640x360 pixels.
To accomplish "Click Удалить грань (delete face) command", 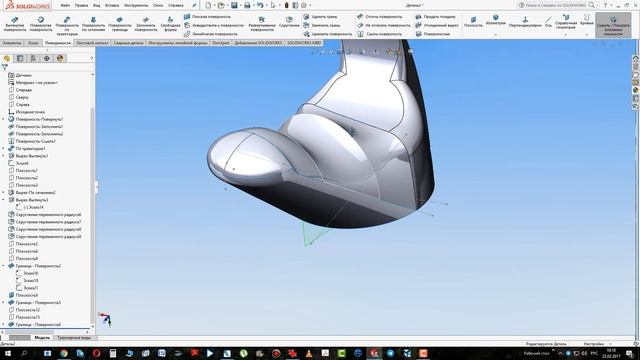I will pyautogui.click(x=320, y=17).
